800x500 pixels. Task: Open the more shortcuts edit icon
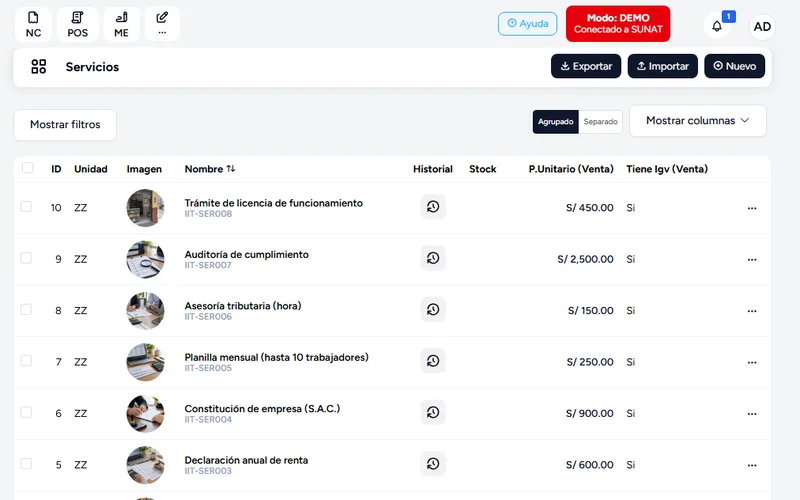[x=162, y=23]
